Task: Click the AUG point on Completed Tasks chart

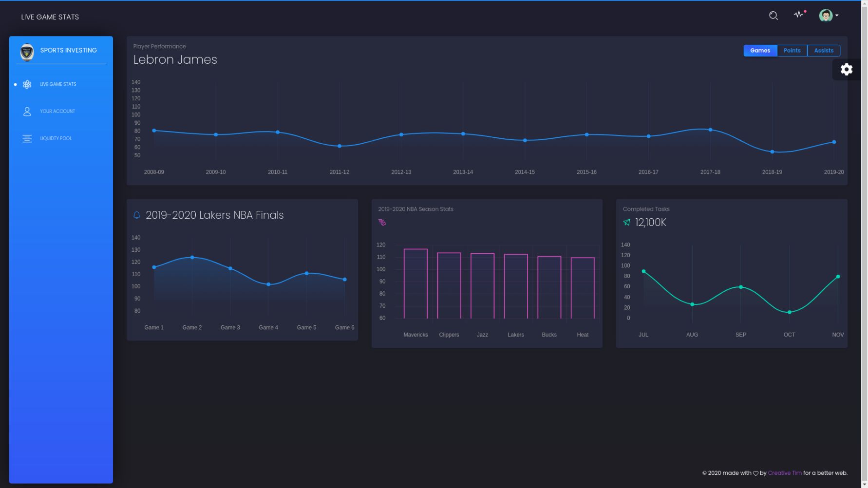Action: tap(692, 304)
